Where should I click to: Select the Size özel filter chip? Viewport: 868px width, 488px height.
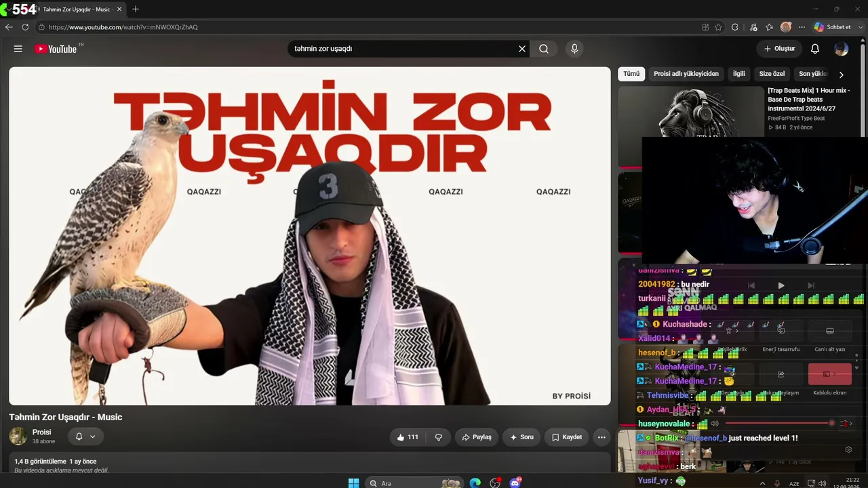coord(772,74)
